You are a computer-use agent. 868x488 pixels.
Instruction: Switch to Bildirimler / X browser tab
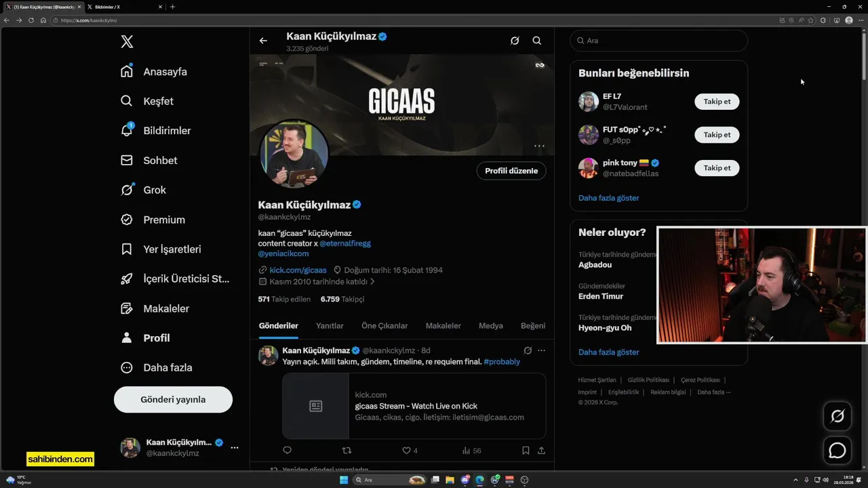pyautogui.click(x=124, y=7)
